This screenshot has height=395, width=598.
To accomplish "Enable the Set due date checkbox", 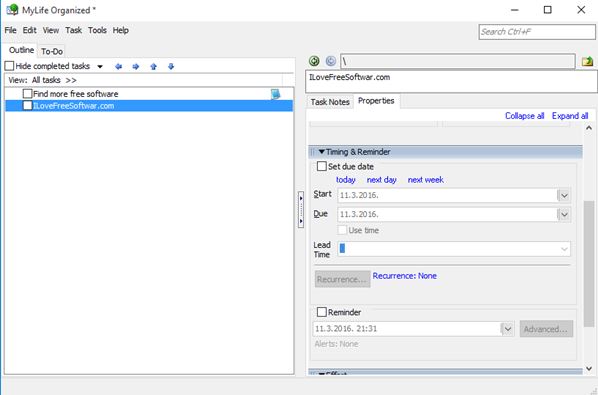I will (322, 166).
